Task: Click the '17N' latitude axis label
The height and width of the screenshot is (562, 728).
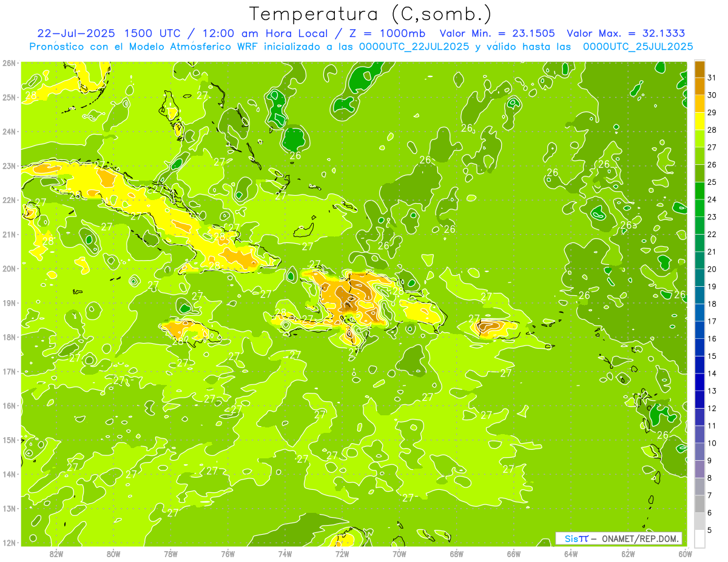Action: 9,371
